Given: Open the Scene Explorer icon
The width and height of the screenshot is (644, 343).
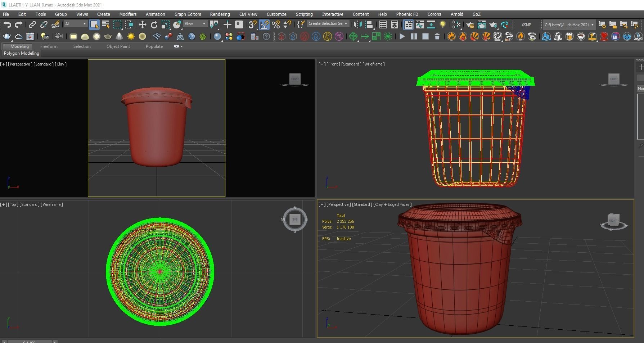Looking at the screenshot, I should point(383,24).
